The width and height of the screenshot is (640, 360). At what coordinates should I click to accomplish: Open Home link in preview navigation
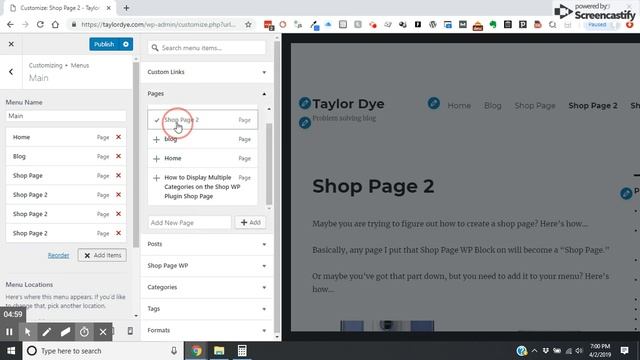click(x=459, y=106)
